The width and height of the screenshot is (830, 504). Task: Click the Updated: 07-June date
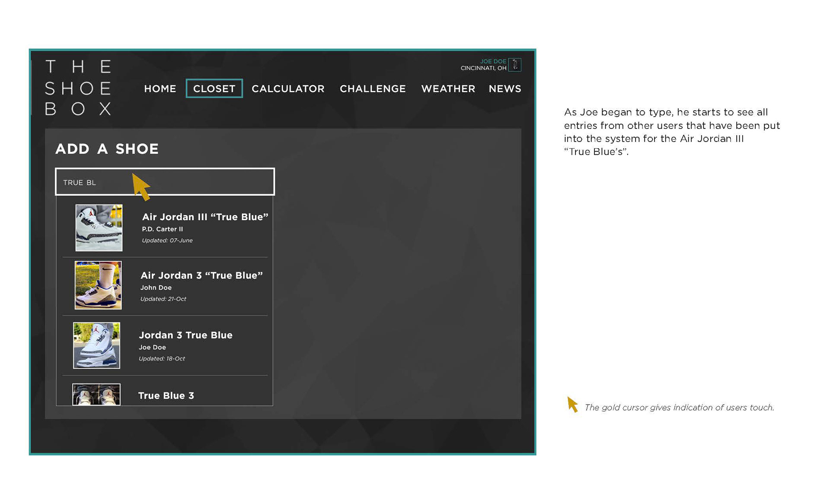coord(167,240)
